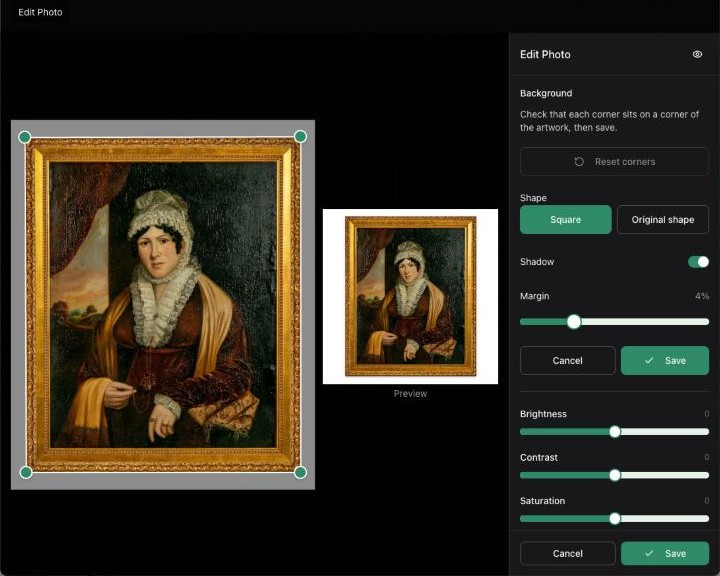
Task: Click the bottom Cancel button under Saturation
Action: pyautogui.click(x=568, y=553)
